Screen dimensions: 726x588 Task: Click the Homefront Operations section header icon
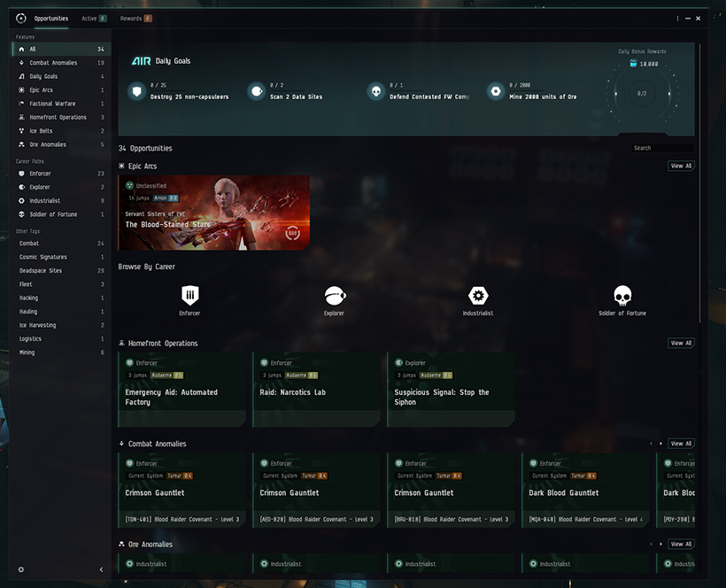122,344
